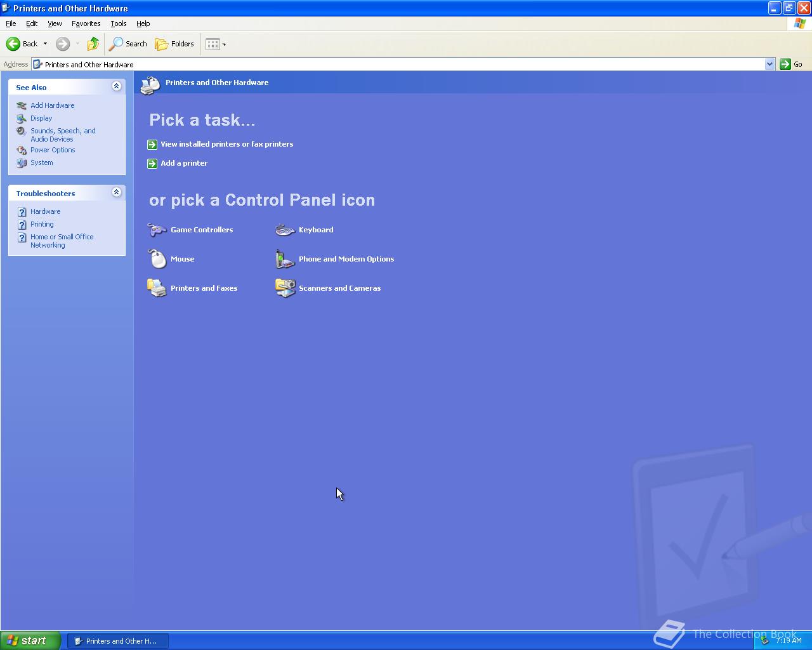This screenshot has width=812, height=650.
Task: Open the Tools menu
Action: pyautogui.click(x=119, y=23)
